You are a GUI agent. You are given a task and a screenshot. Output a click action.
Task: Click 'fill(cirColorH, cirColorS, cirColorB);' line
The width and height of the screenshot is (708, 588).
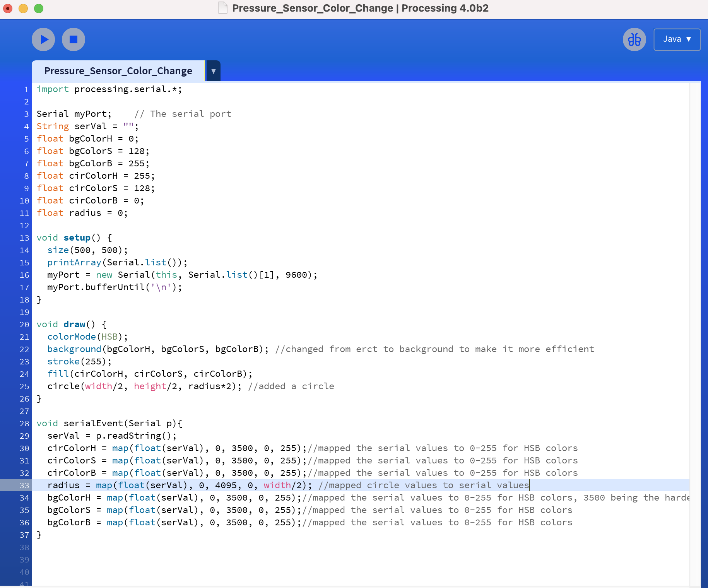click(x=150, y=374)
